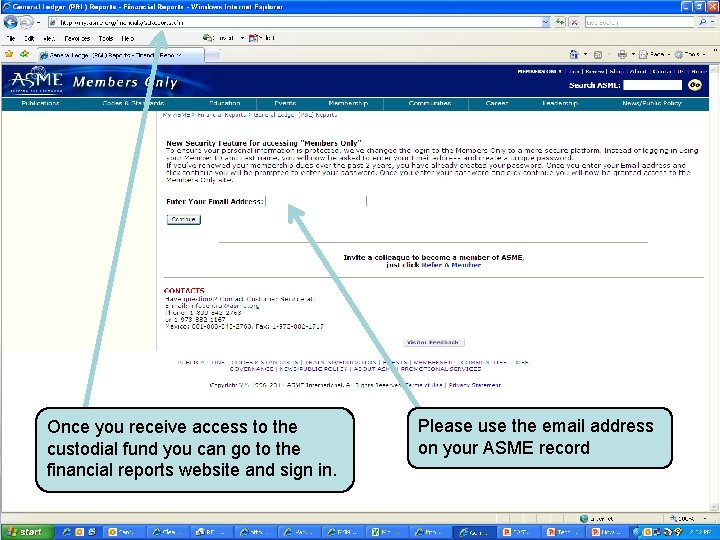
Task: Click the Internet zone globe in status bar
Action: pyautogui.click(x=584, y=519)
